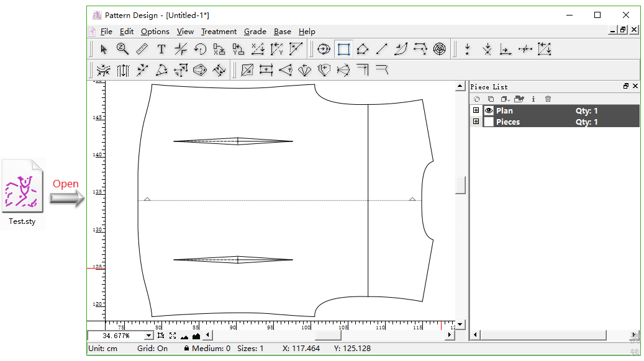Open the Treatment menu
The image size is (644, 361).
click(219, 32)
